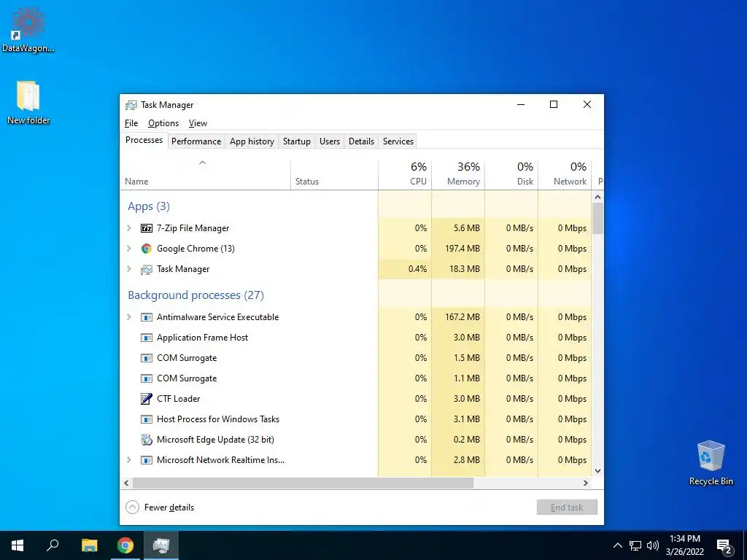The image size is (747, 560).
Task: Click the End task button
Action: pos(567,507)
